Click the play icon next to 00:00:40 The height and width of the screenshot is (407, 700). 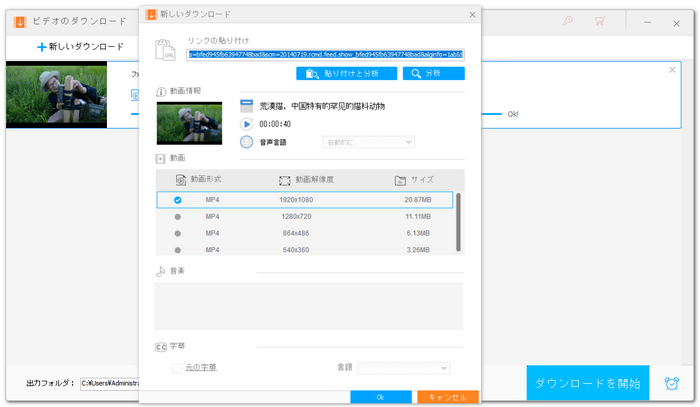point(246,123)
